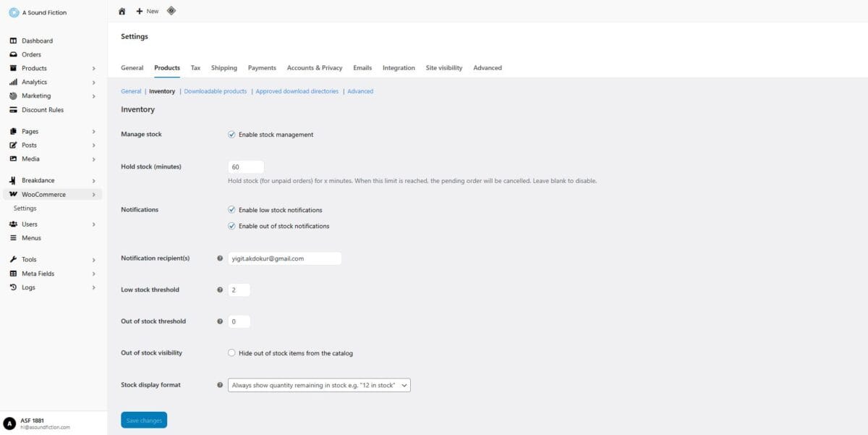
Task: Enable Hide out of stock items from catalog
Action: [231, 353]
